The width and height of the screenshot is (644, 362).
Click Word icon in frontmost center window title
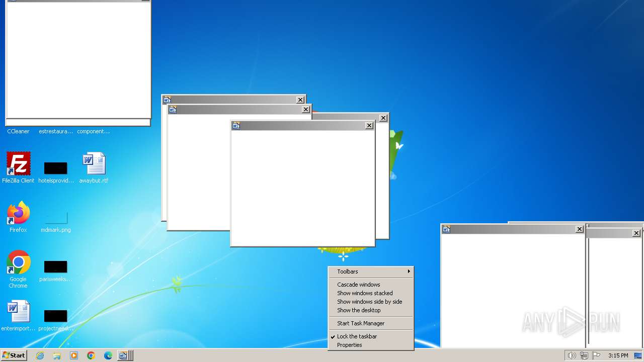pyautogui.click(x=236, y=126)
